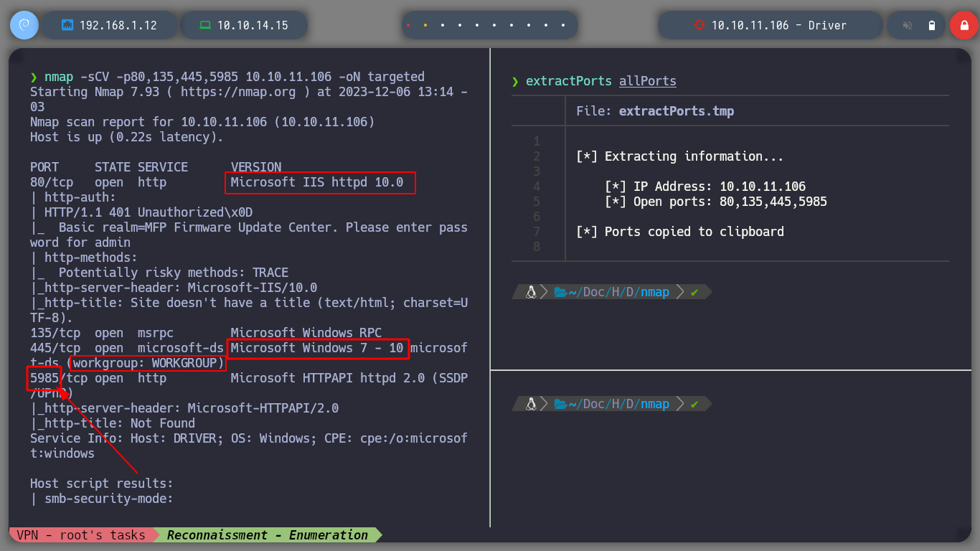Viewport: 980px width, 551px height.
Task: Click the 'PORT STATE SERVICE VERSION' header row
Action: point(156,167)
